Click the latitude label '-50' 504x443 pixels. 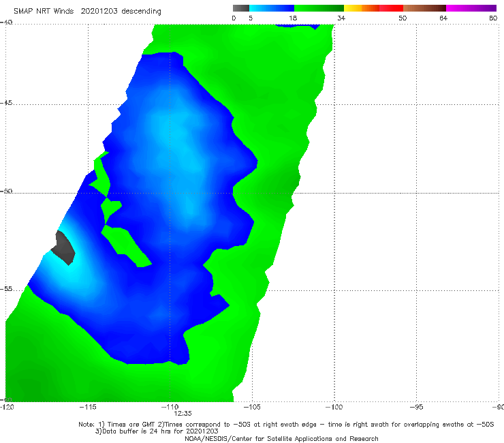coord(6,192)
